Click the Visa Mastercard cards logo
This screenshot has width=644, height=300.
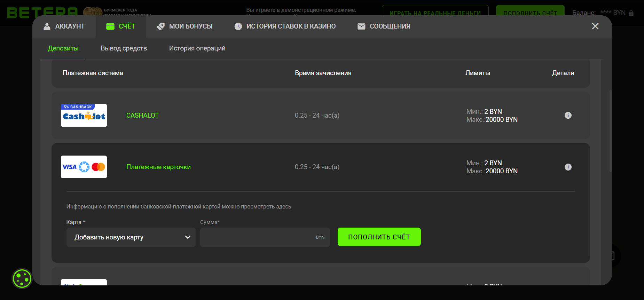pos(84,167)
